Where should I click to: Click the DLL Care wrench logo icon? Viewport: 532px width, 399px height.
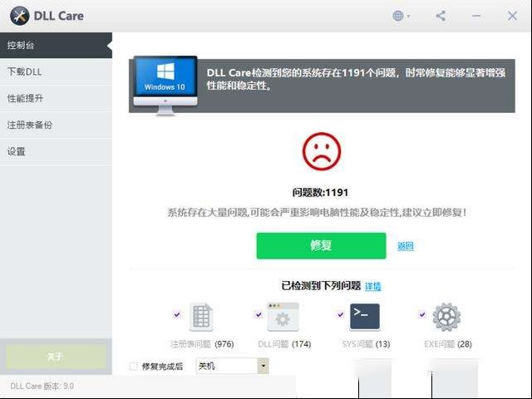(x=19, y=16)
